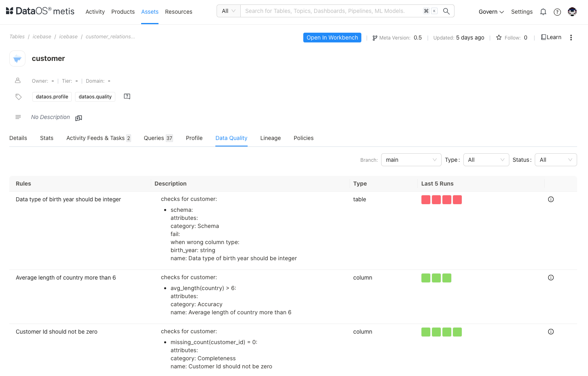Open the Branch main dropdown
This screenshot has height=376, width=588.
tap(411, 160)
